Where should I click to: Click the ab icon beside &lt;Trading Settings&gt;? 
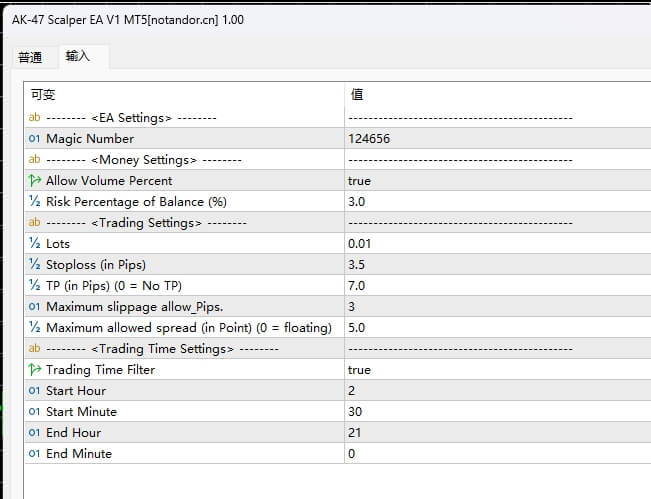click(34, 223)
